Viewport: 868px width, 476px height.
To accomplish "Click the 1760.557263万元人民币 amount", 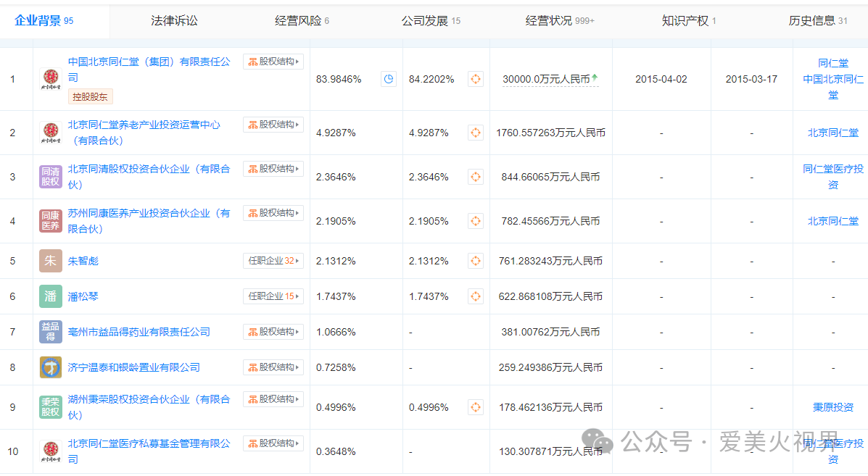I will [551, 133].
